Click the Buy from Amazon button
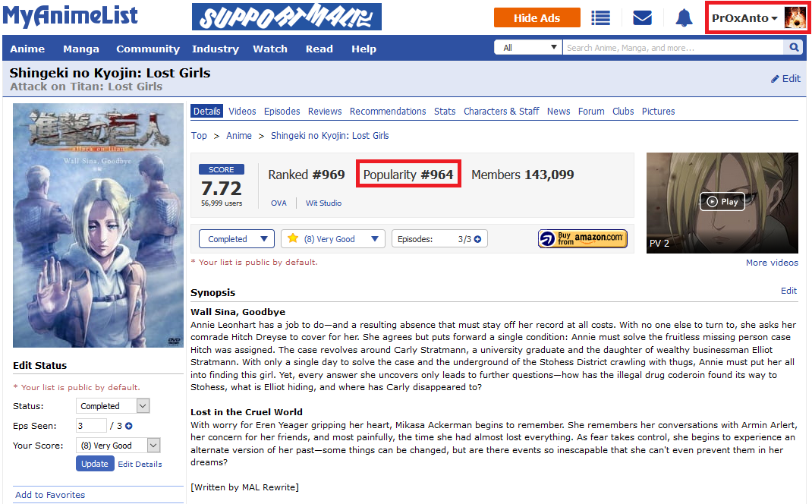812x504 pixels. (x=583, y=239)
